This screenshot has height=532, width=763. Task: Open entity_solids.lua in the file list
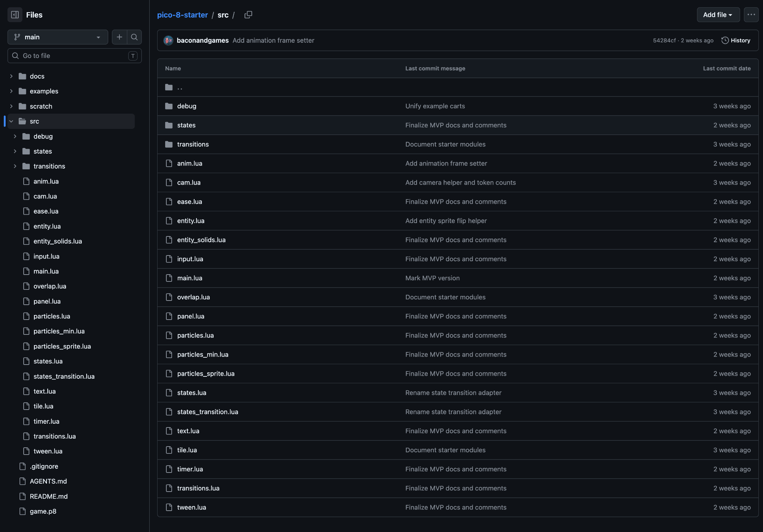(x=201, y=240)
